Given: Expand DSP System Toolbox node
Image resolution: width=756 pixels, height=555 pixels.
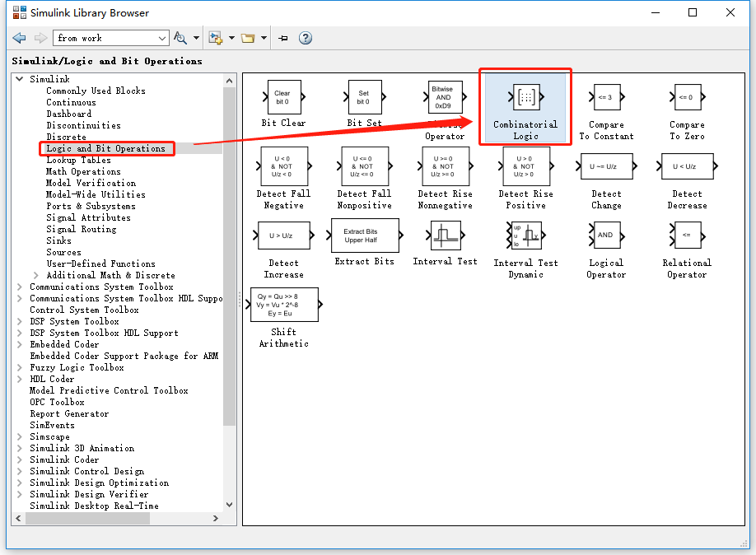Looking at the screenshot, I should click(19, 321).
